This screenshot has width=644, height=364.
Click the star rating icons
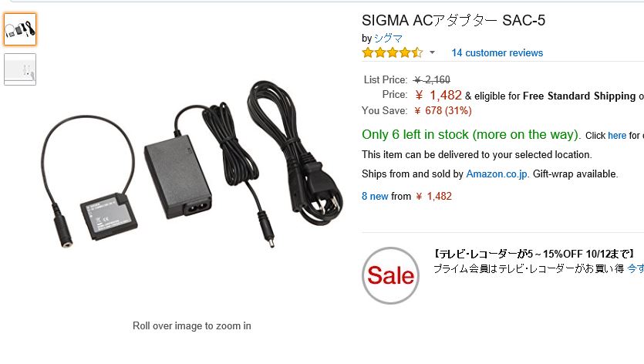(x=393, y=52)
